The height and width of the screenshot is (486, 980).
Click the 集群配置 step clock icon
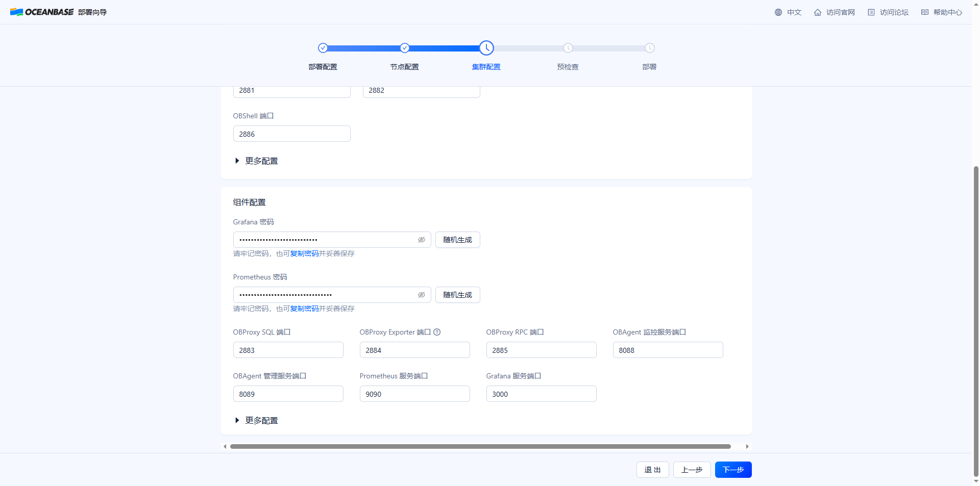click(486, 48)
